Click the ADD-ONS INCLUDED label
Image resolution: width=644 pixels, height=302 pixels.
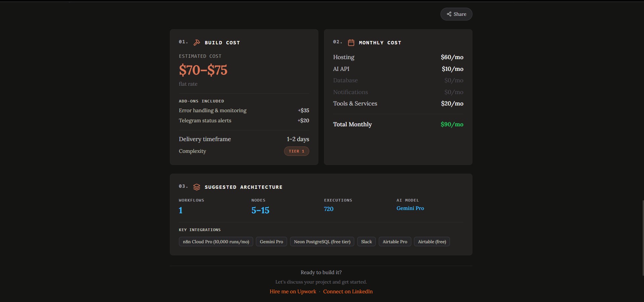tap(201, 101)
